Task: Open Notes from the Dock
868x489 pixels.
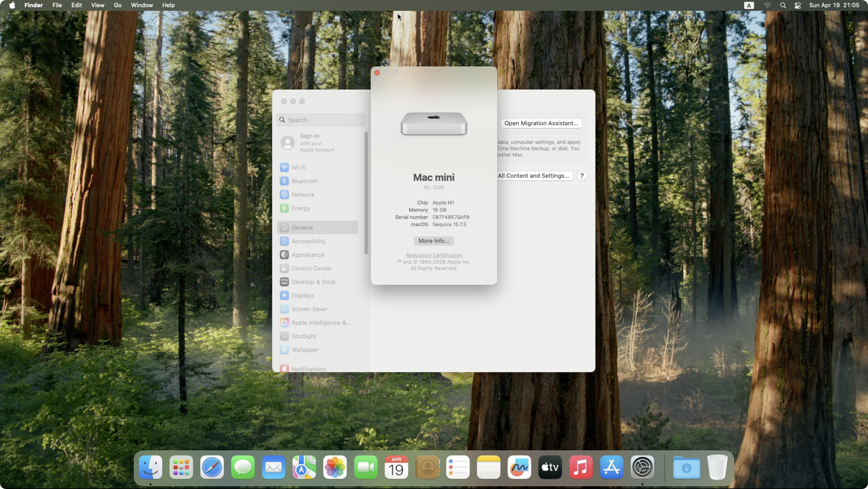Action: [489, 467]
